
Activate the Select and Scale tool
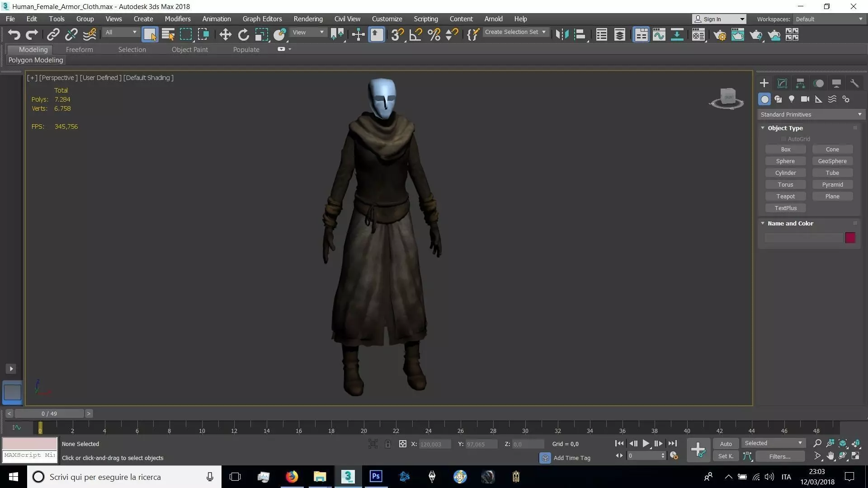tap(261, 35)
